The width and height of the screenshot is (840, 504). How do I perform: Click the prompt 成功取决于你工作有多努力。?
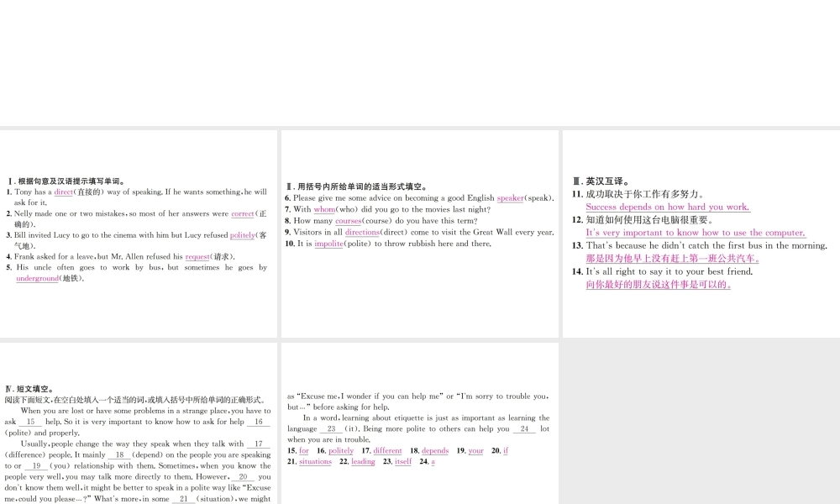[647, 194]
